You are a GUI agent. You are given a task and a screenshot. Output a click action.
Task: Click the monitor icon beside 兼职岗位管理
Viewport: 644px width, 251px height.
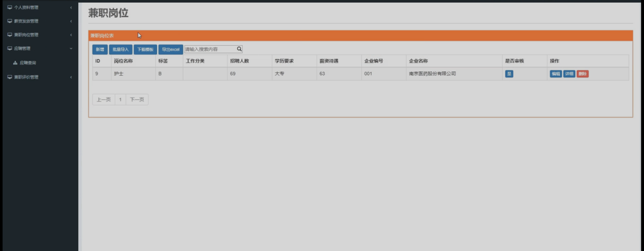click(x=9, y=34)
